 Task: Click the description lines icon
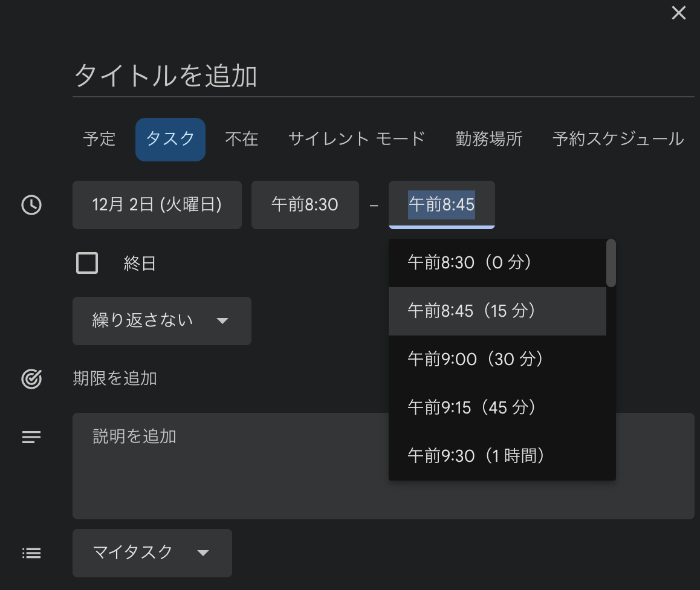[x=30, y=436]
